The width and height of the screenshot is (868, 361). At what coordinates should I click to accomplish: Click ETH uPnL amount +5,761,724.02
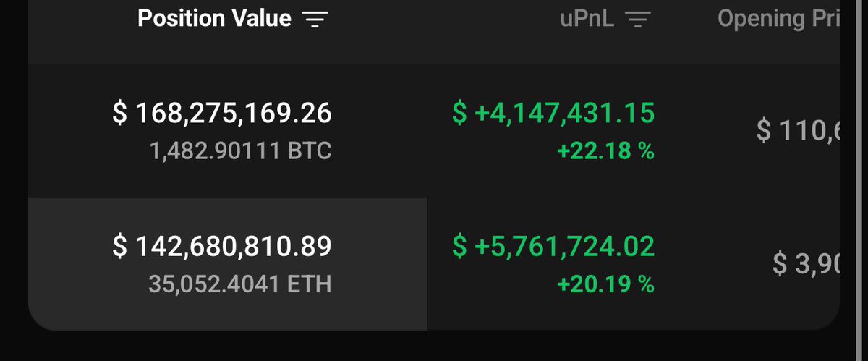pyautogui.click(x=553, y=247)
